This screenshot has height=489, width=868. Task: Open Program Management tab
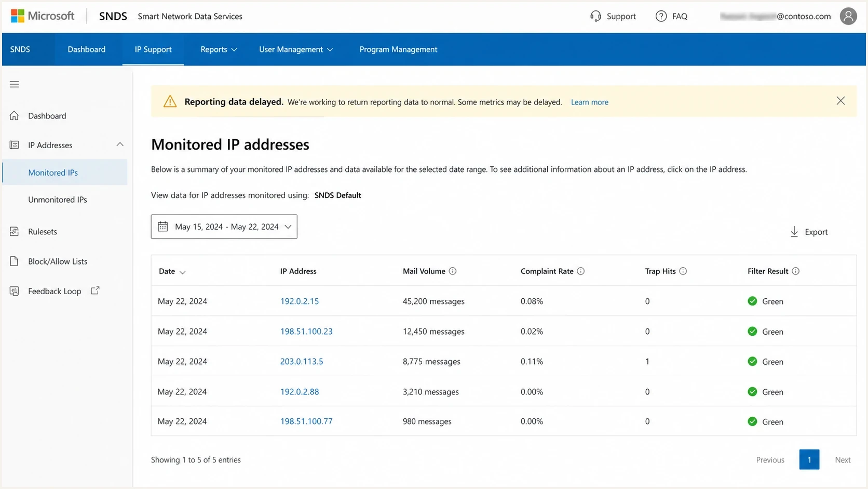(399, 49)
